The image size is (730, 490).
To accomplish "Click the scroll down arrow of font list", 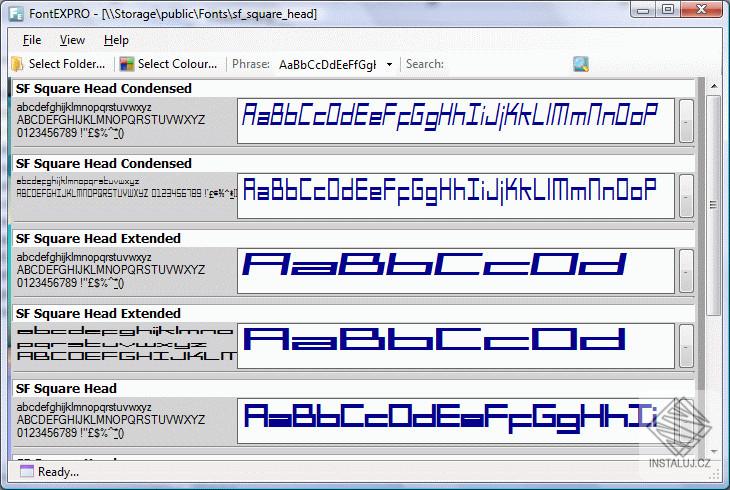I will 714,451.
